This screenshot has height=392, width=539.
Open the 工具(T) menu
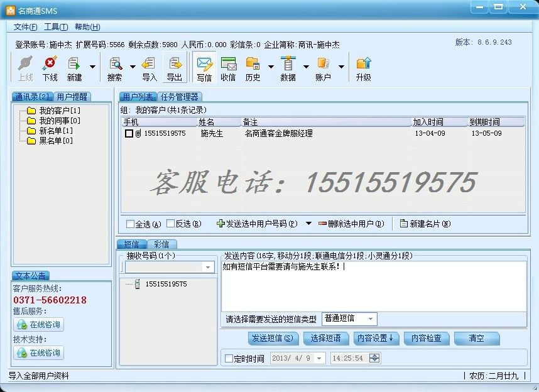pyautogui.click(x=56, y=27)
